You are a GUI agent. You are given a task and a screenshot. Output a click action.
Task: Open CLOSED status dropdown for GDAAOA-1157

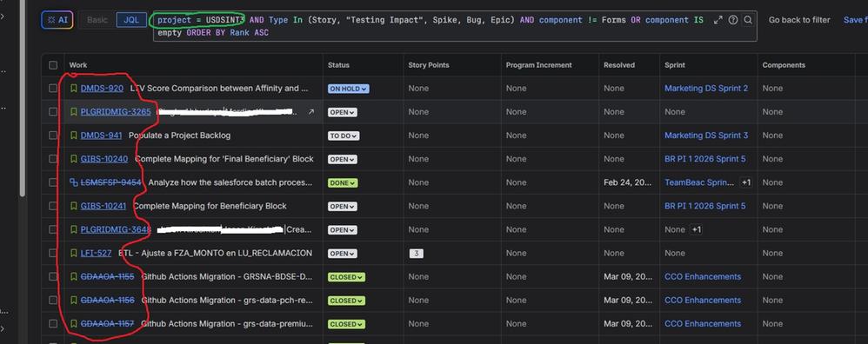[346, 324]
